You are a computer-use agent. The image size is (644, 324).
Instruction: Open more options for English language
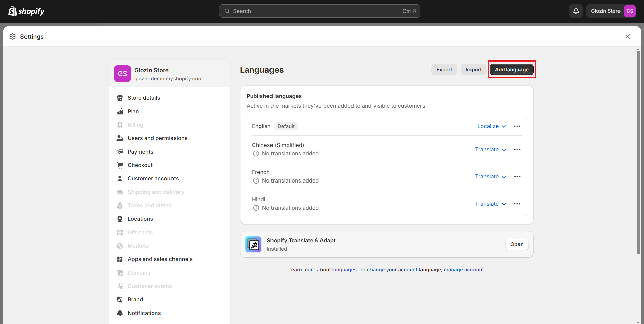(517, 126)
